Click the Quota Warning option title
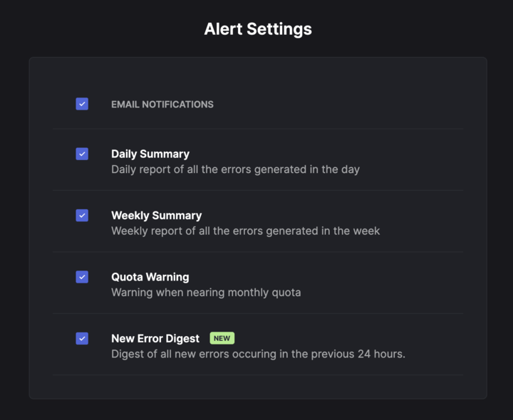 [150, 277]
